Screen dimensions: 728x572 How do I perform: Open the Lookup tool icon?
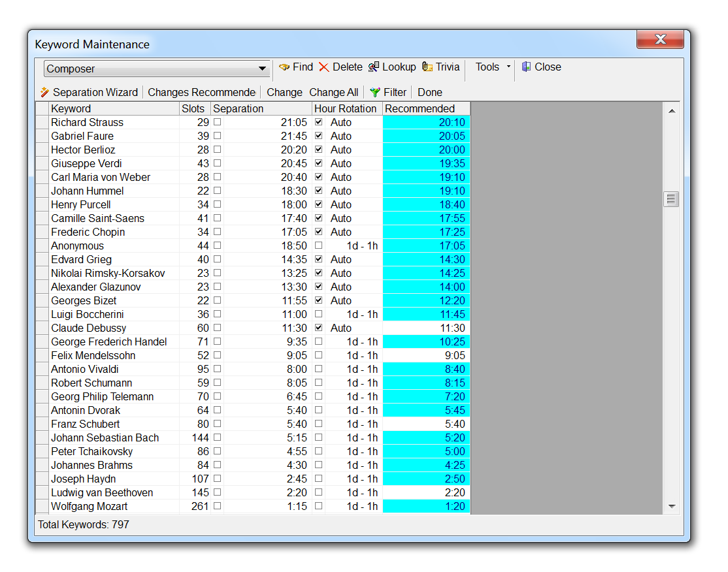374,67
